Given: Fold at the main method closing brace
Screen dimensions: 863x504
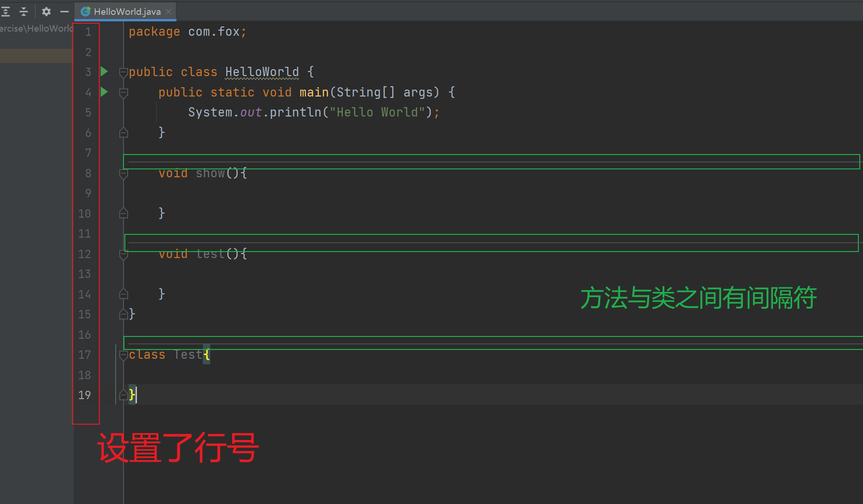Looking at the screenshot, I should pos(123,133).
